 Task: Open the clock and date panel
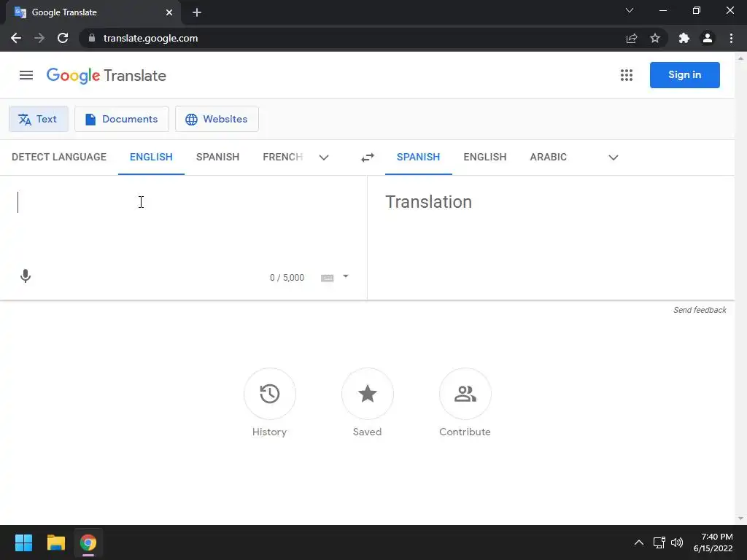713,542
